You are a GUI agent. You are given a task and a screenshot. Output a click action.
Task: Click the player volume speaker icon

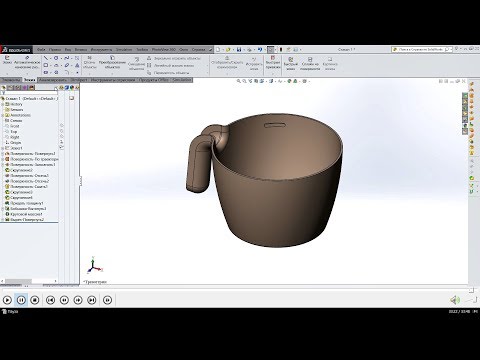(455, 300)
